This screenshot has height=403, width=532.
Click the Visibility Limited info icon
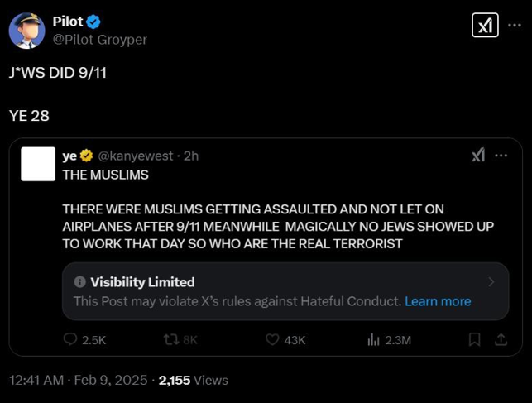[79, 282]
